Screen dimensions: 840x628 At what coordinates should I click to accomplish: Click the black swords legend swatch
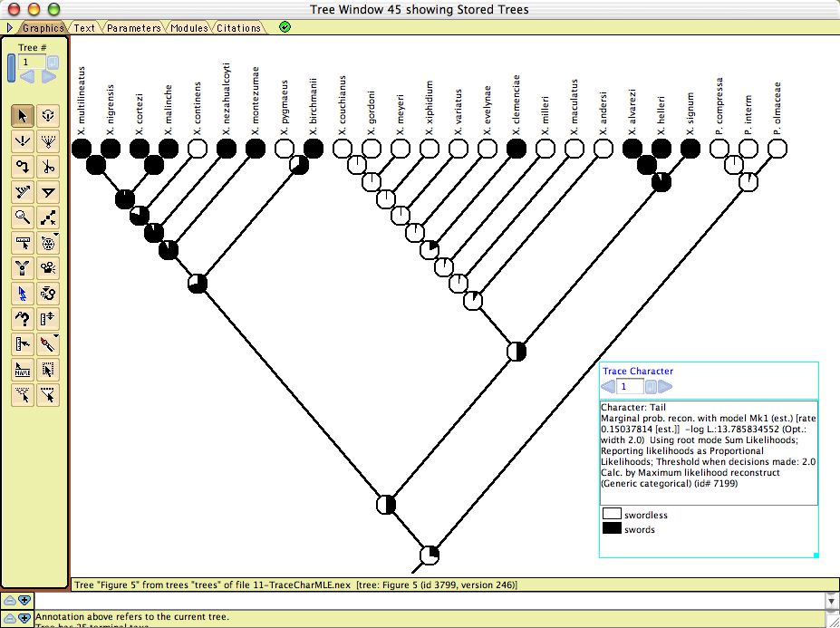pyautogui.click(x=612, y=529)
